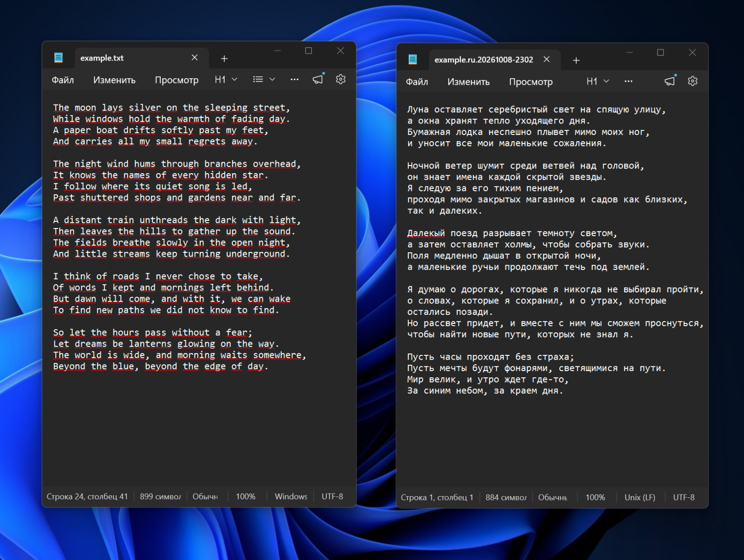The width and height of the screenshot is (744, 560).
Task: Close the example.txt tab
Action: [195, 58]
